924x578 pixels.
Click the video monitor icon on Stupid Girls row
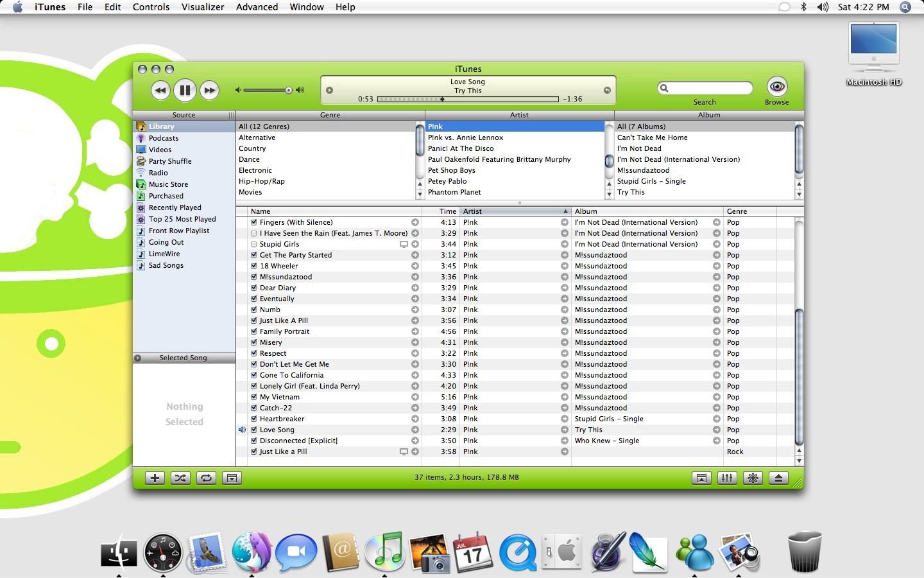tap(404, 244)
